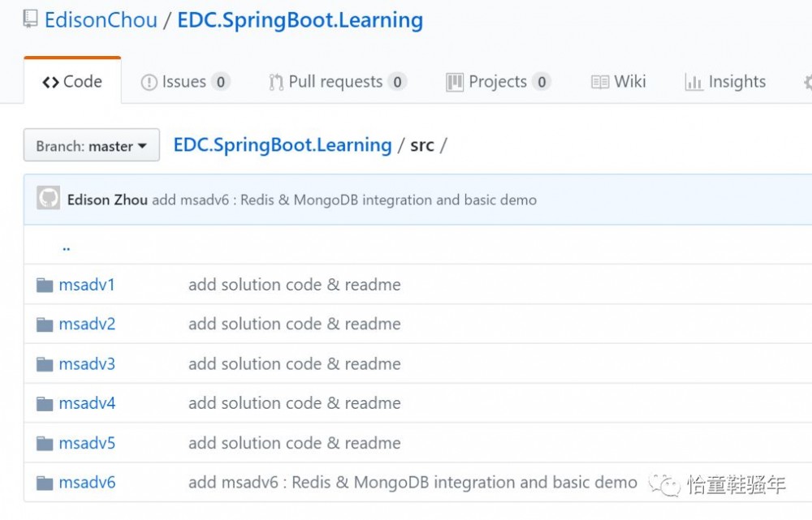Click the msadv6 folder icon
The height and width of the screenshot is (520, 812).
click(43, 482)
